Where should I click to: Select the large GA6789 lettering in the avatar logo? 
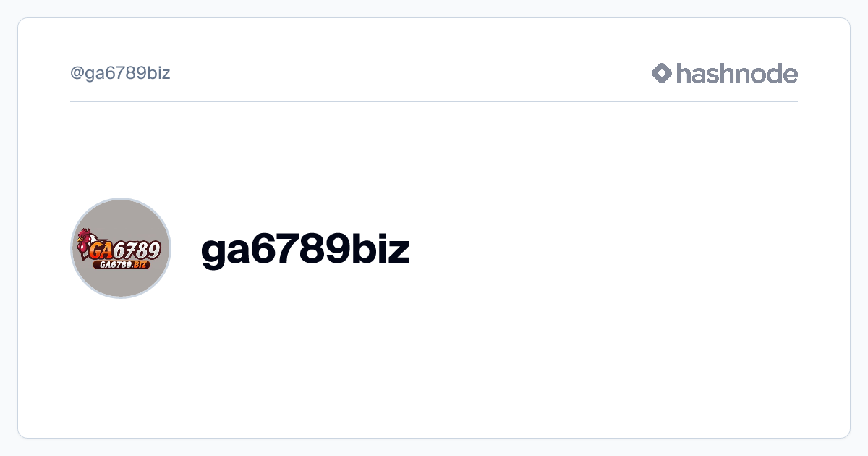124,250
